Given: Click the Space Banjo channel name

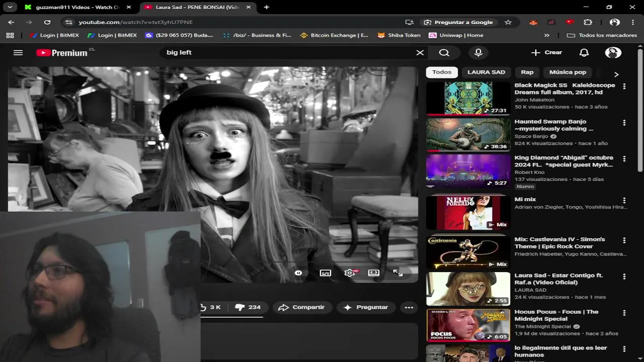Looking at the screenshot, I should click(x=531, y=136).
